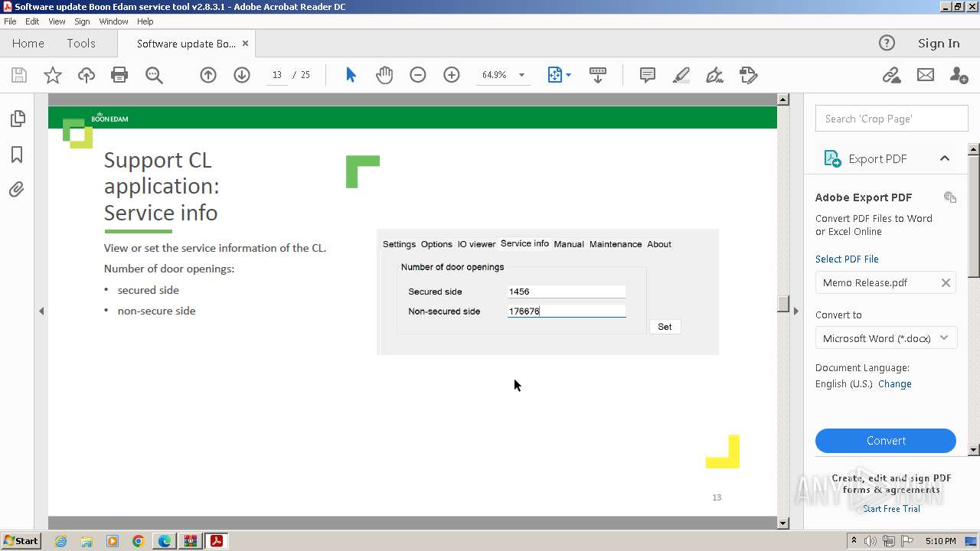Click the taskbar volume speaker icon
Screen dimensions: 980x551
click(871, 541)
